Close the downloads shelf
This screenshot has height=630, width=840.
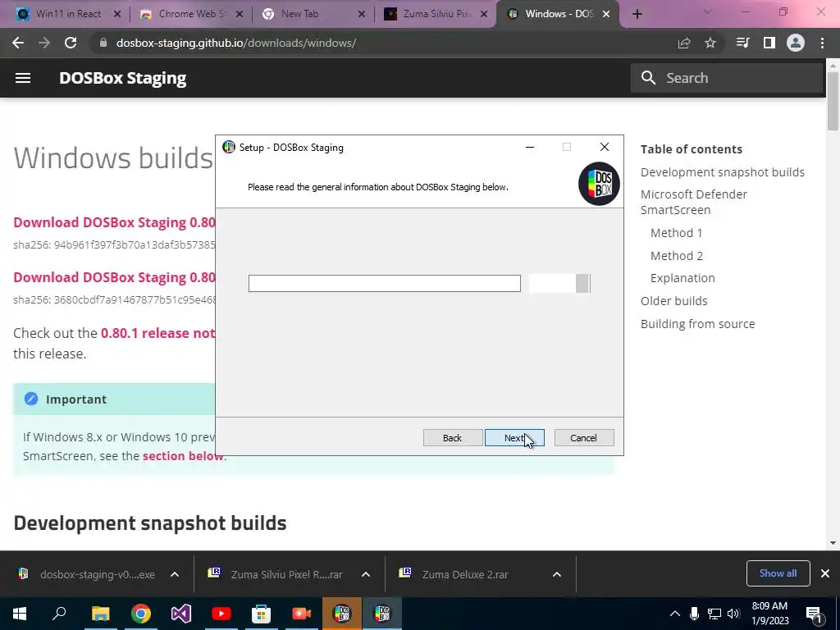[825, 573]
